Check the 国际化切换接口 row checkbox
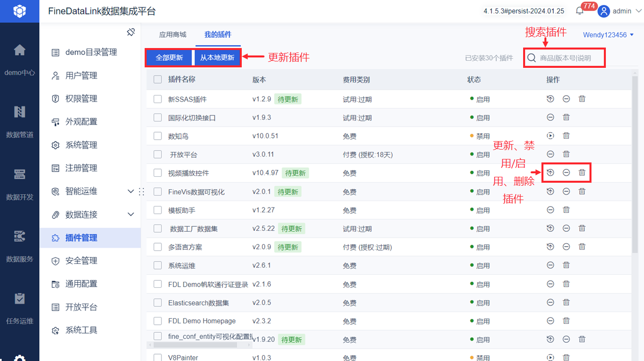The width and height of the screenshot is (644, 361). (158, 117)
